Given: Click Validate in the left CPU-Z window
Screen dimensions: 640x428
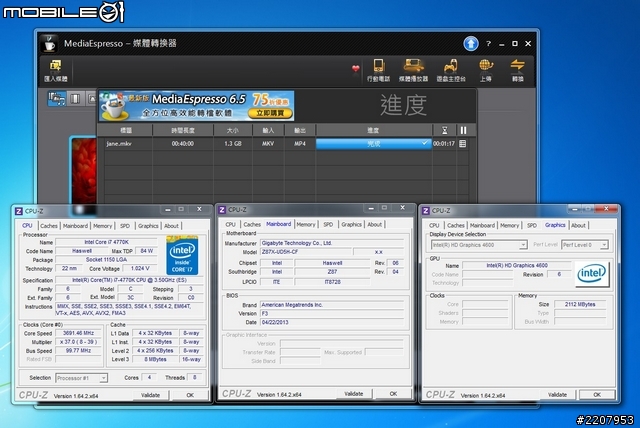Looking at the screenshot, I should (150, 395).
